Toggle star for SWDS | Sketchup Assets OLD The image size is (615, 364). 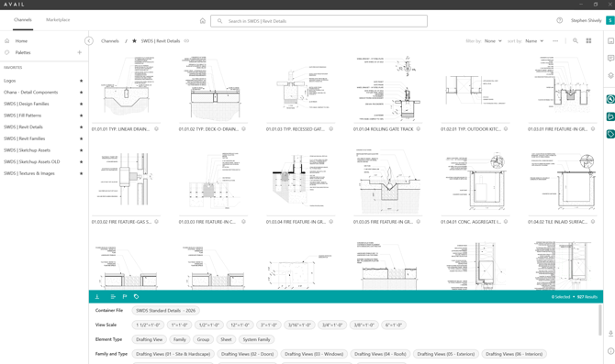click(81, 161)
